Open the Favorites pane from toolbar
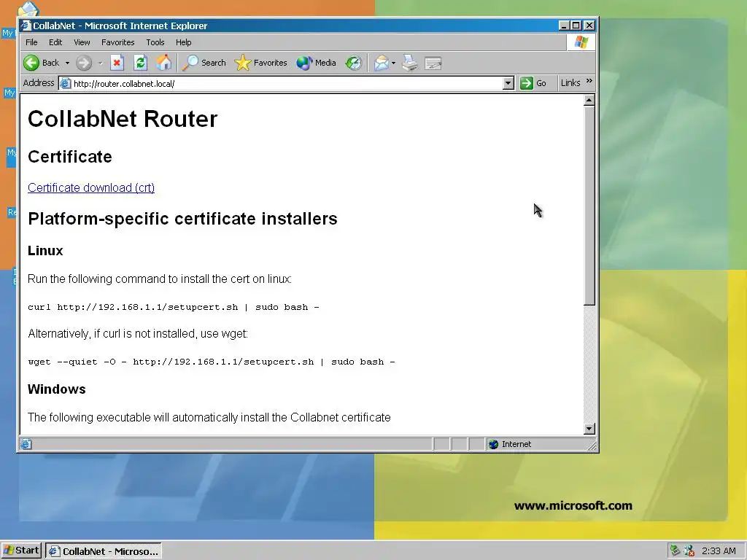The height and width of the screenshot is (560, 747). pyautogui.click(x=261, y=63)
